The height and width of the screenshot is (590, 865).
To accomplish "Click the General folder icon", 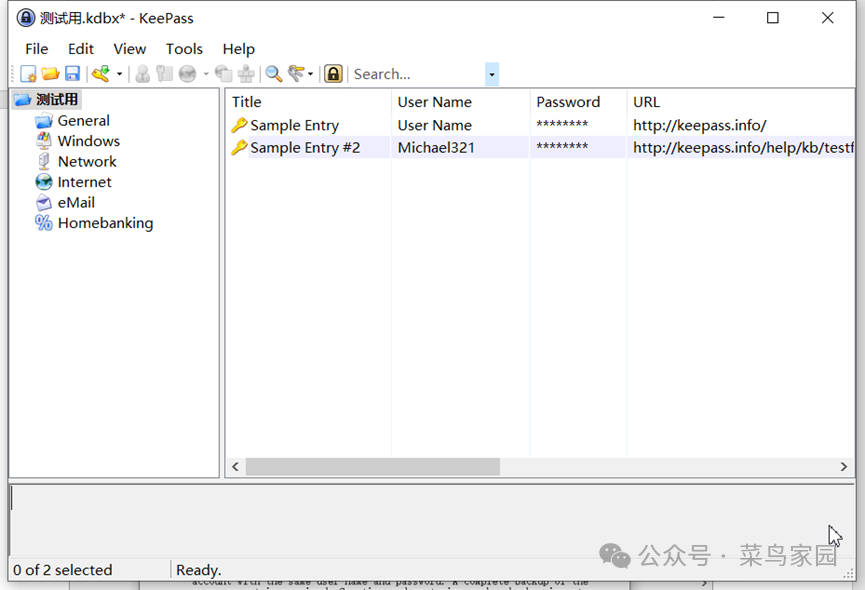I will [44, 121].
